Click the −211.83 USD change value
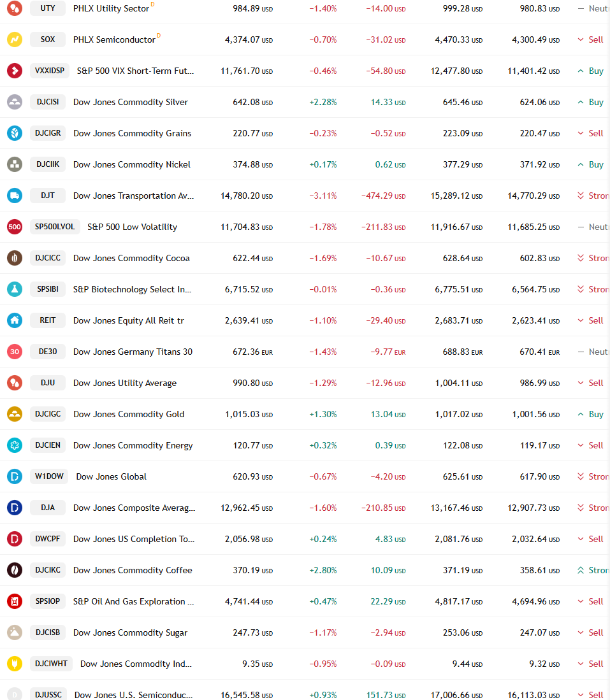The width and height of the screenshot is (610, 700). point(384,227)
